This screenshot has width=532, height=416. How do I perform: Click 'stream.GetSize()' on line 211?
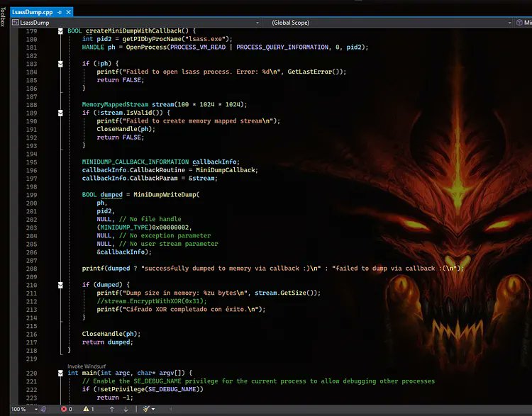tap(286, 293)
